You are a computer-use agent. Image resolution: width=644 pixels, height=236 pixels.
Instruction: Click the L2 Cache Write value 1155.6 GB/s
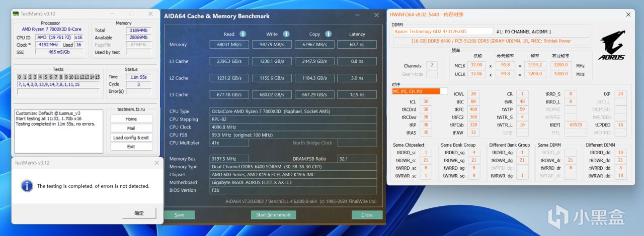coord(272,78)
